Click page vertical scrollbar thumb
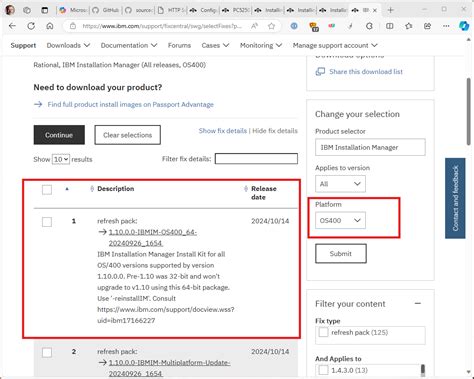This screenshot has height=379, width=474. pos(469,112)
